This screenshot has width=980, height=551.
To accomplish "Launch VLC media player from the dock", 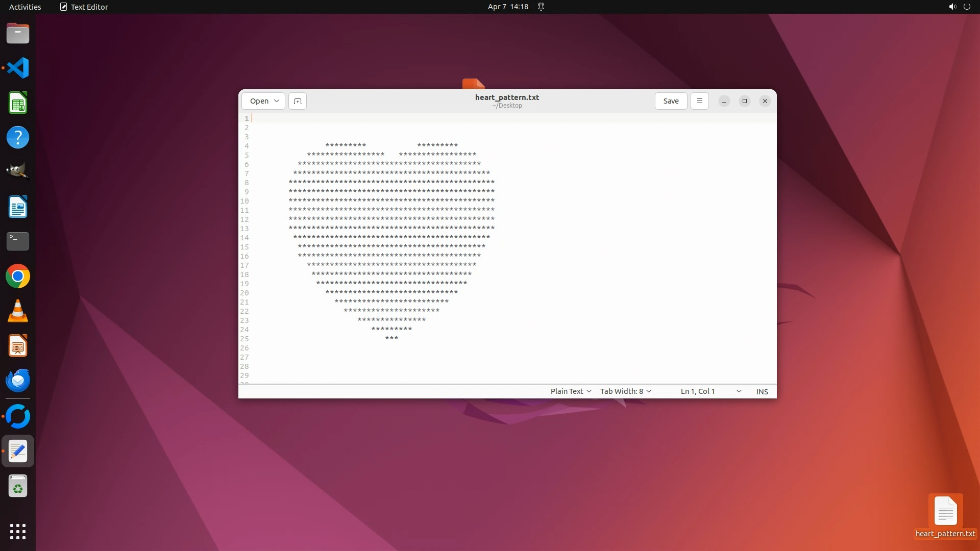I will [x=18, y=311].
